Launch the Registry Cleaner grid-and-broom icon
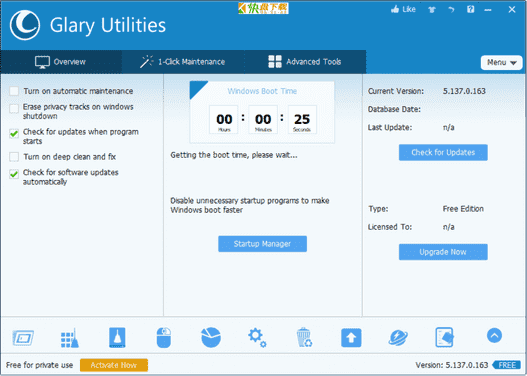This screenshot has height=376, width=527. (x=70, y=338)
